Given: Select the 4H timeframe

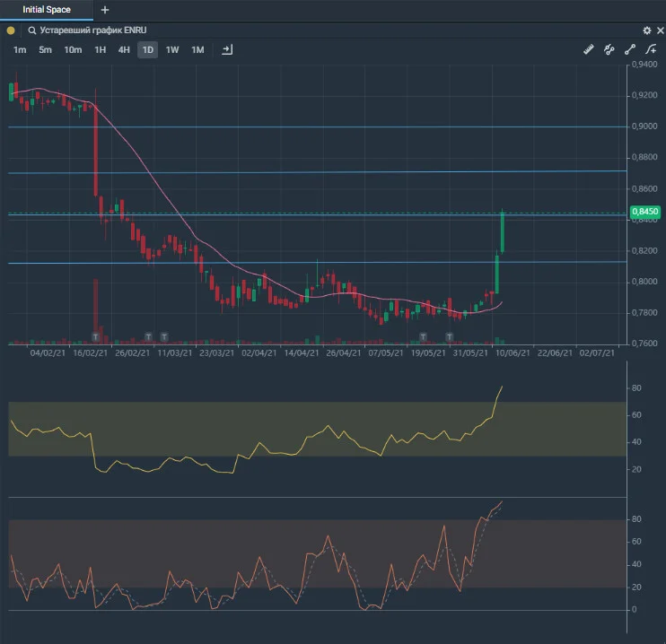Looking at the screenshot, I should pos(124,49).
